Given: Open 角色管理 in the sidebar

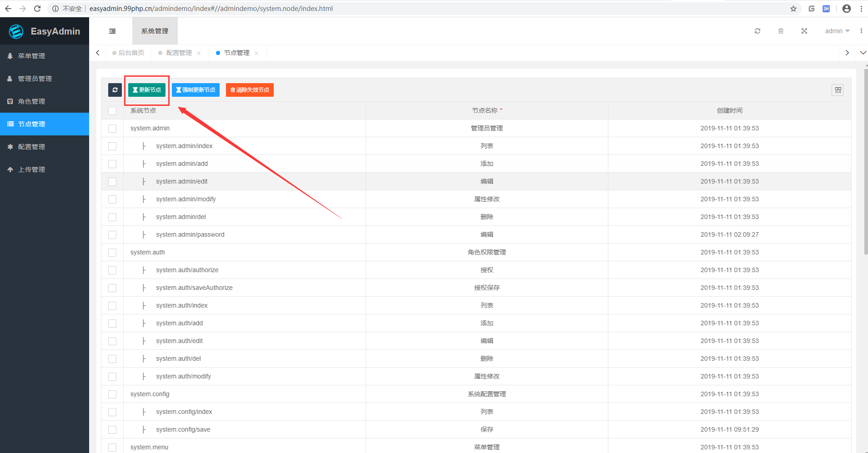Looking at the screenshot, I should 32,101.
